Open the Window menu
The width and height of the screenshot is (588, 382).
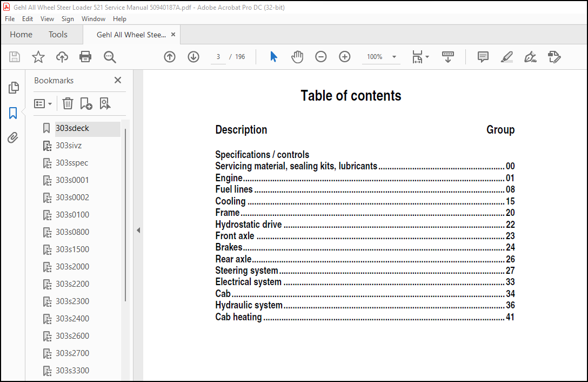[x=93, y=19]
